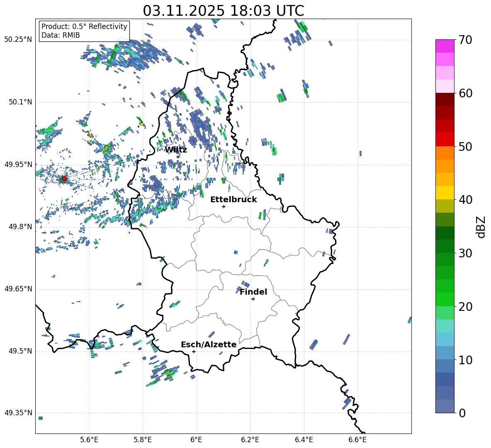Click the 6.4°E longitude label
The height and width of the screenshot is (448, 491).
tap(304, 440)
